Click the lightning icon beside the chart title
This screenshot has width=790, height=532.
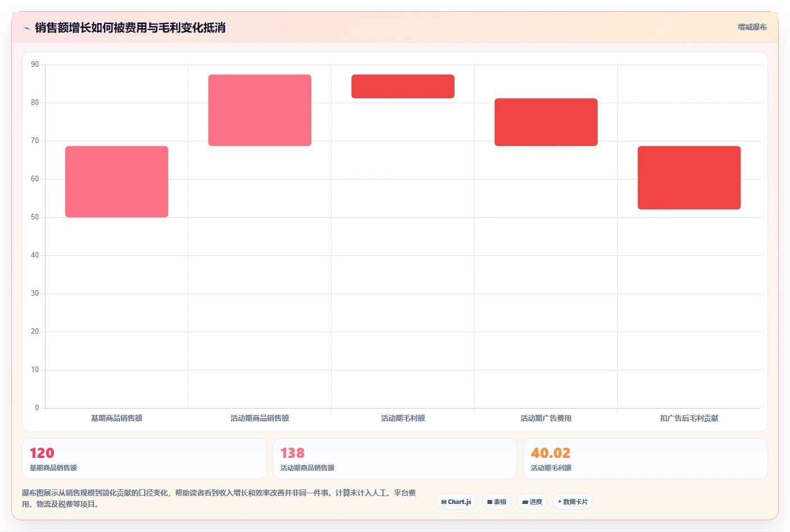click(26, 28)
